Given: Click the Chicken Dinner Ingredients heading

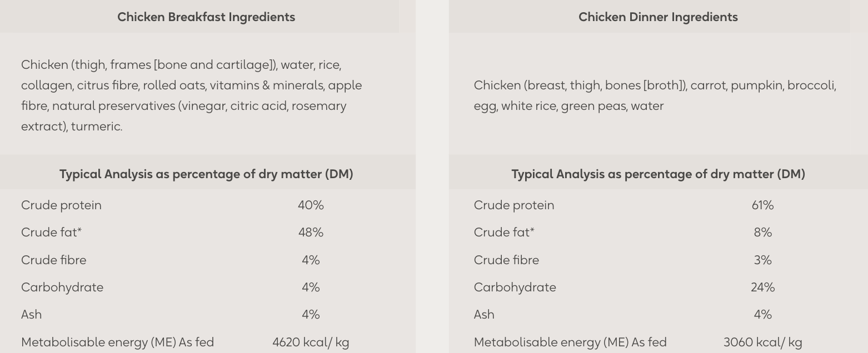Looking at the screenshot, I should (x=658, y=17).
